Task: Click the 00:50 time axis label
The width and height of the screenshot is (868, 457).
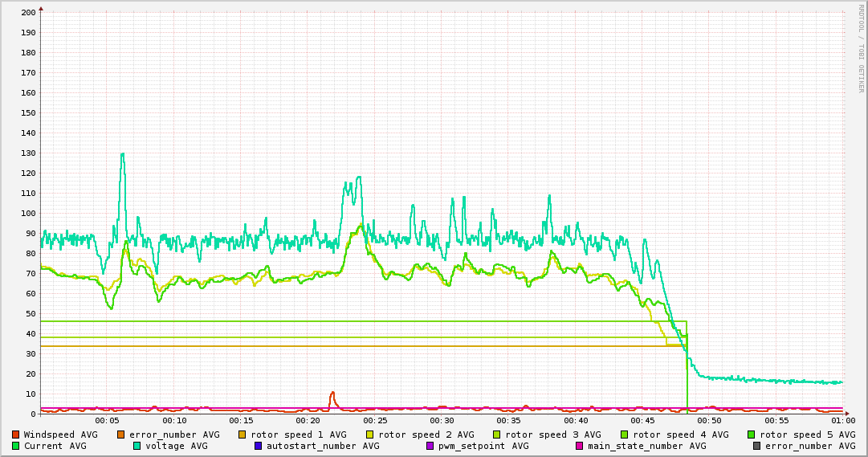Action: click(709, 420)
